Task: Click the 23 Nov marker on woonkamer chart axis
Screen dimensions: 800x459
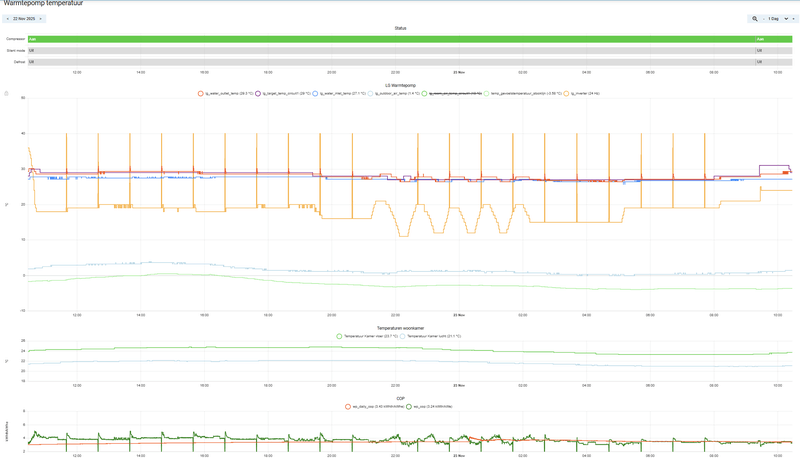Action: (x=459, y=386)
